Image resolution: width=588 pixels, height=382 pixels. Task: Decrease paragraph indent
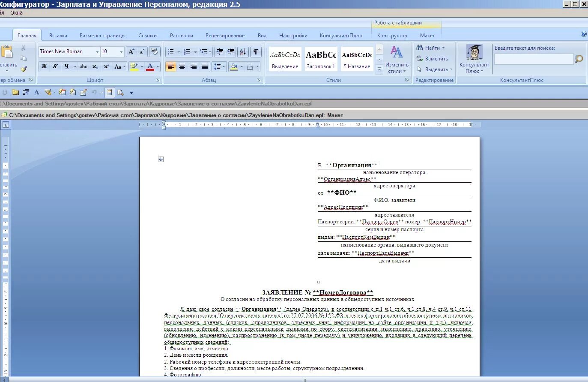[220, 52]
